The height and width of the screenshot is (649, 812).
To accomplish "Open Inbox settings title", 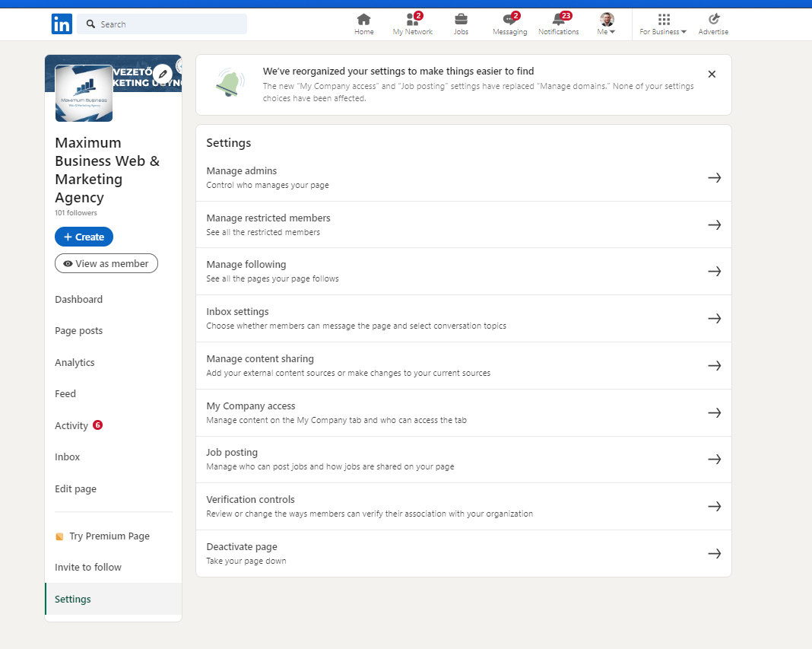I will (x=237, y=311).
